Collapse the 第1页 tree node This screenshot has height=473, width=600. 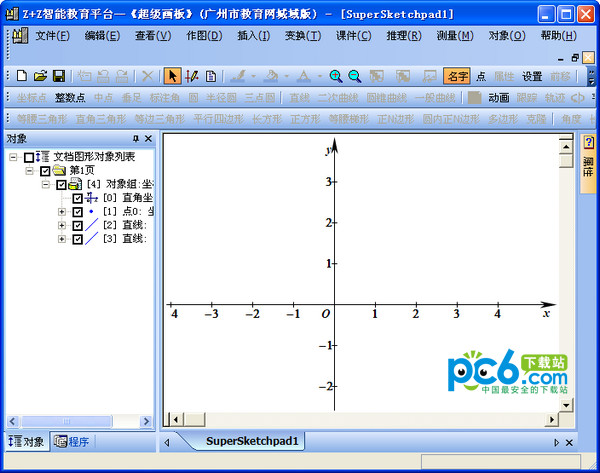29,171
